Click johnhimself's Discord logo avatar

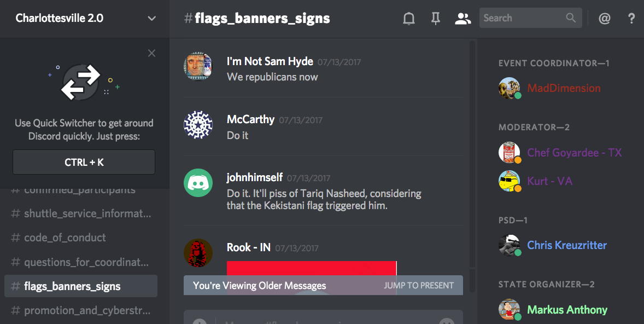[x=198, y=183]
